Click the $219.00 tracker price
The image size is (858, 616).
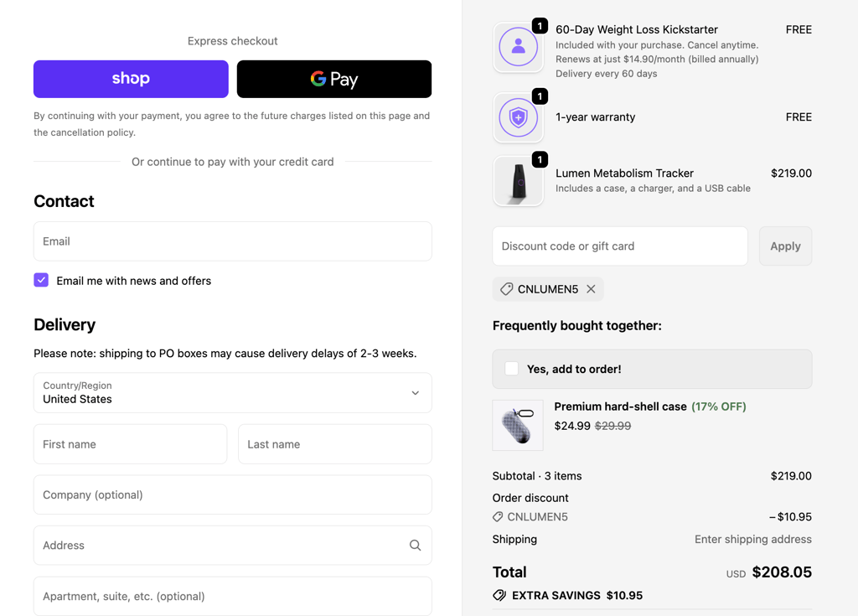pos(791,173)
